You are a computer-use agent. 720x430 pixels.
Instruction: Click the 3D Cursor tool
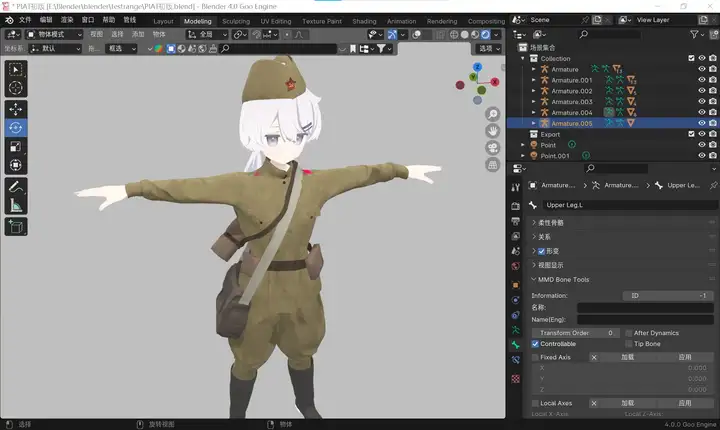pyautogui.click(x=17, y=87)
